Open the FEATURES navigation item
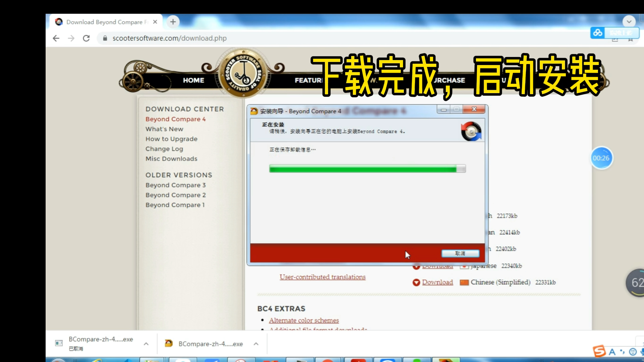The width and height of the screenshot is (644, 362). click(308, 80)
